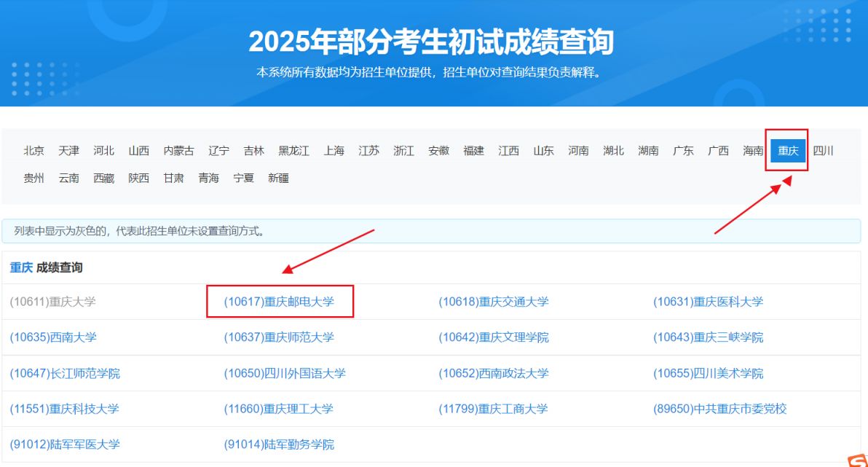Select the 浙江 province tab

point(403,151)
